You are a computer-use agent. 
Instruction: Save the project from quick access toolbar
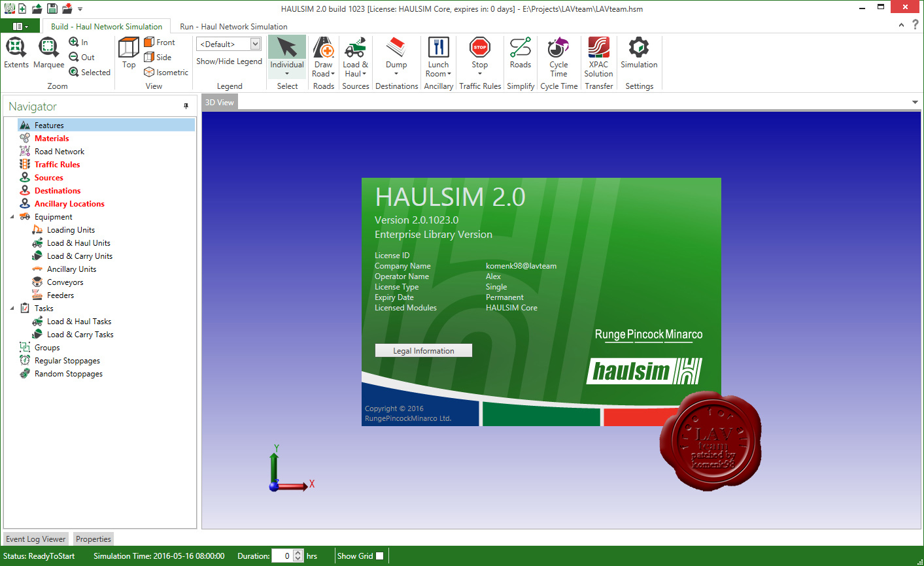pyautogui.click(x=52, y=8)
